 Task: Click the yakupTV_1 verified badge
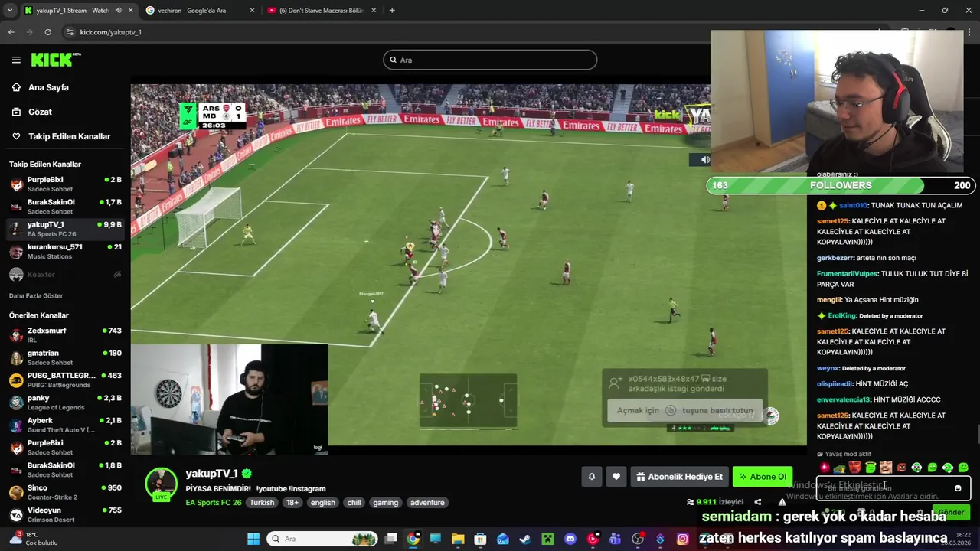coord(247,474)
